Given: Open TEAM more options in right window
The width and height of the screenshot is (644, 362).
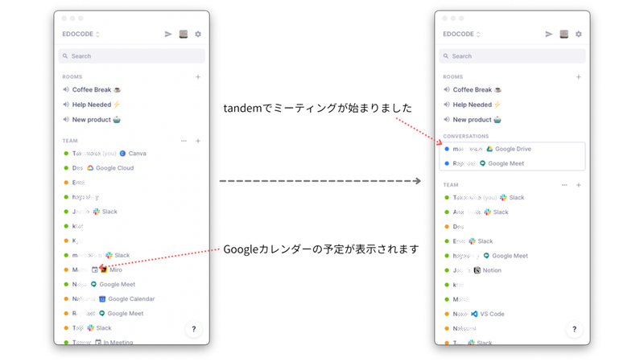Looking at the screenshot, I should point(565,185).
